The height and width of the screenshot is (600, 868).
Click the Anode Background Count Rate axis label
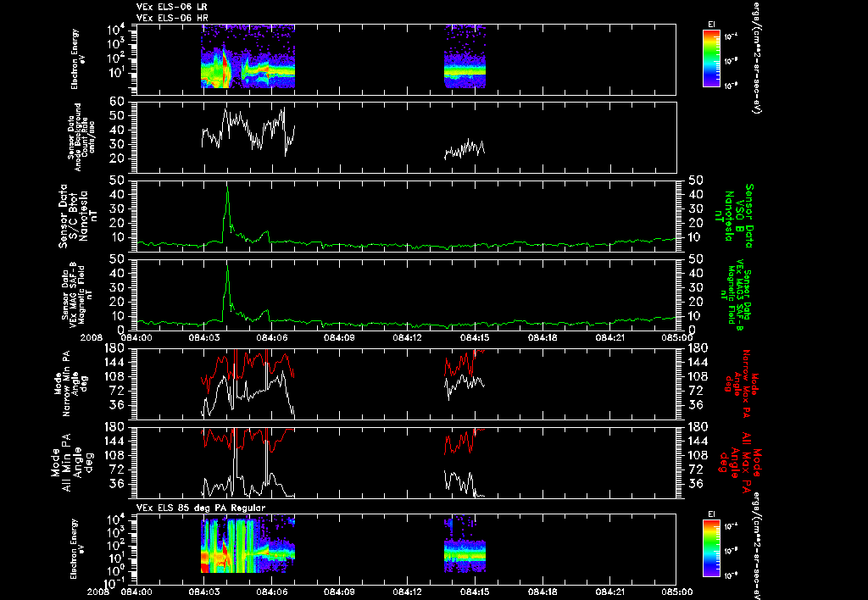(81, 137)
